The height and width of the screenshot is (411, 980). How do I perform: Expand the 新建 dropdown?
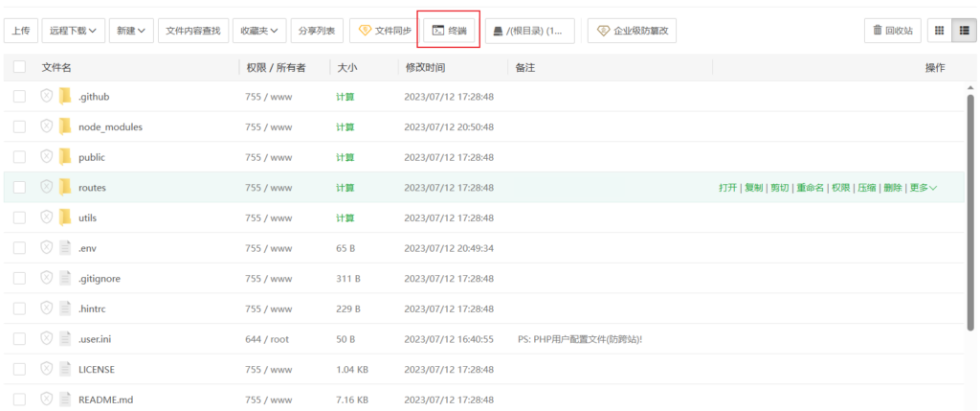click(x=131, y=30)
